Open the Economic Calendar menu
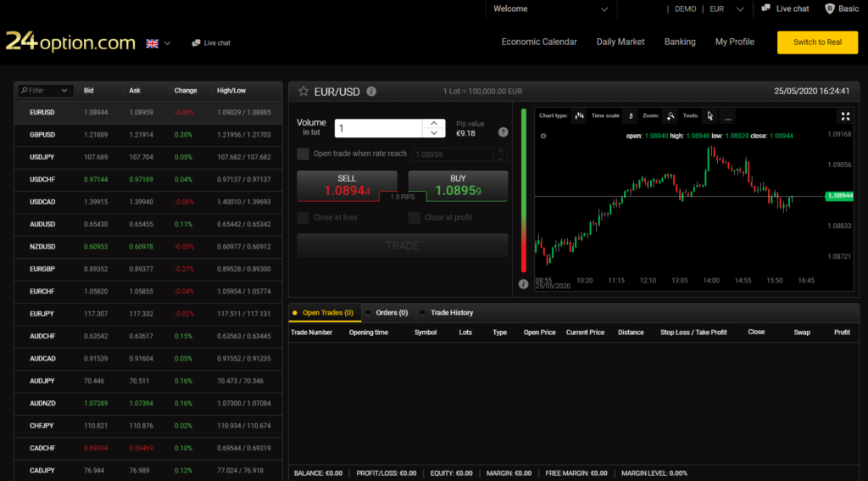The image size is (868, 481). click(x=539, y=42)
